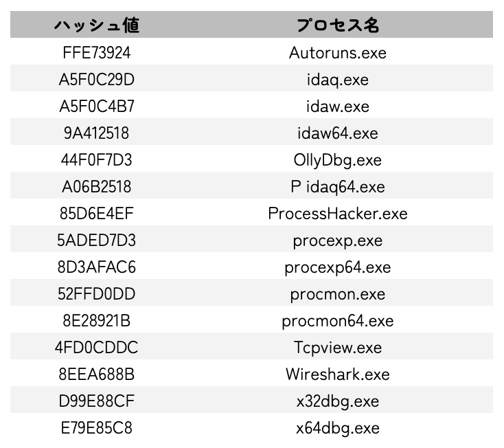Select hash value 8E28921B
The height and width of the screenshot is (448, 504).
point(96,321)
